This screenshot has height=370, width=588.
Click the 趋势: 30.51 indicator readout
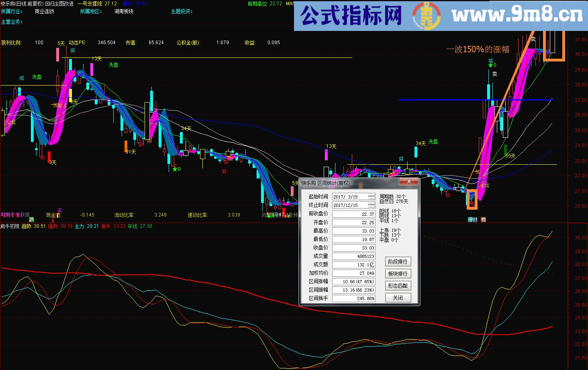tap(33, 226)
